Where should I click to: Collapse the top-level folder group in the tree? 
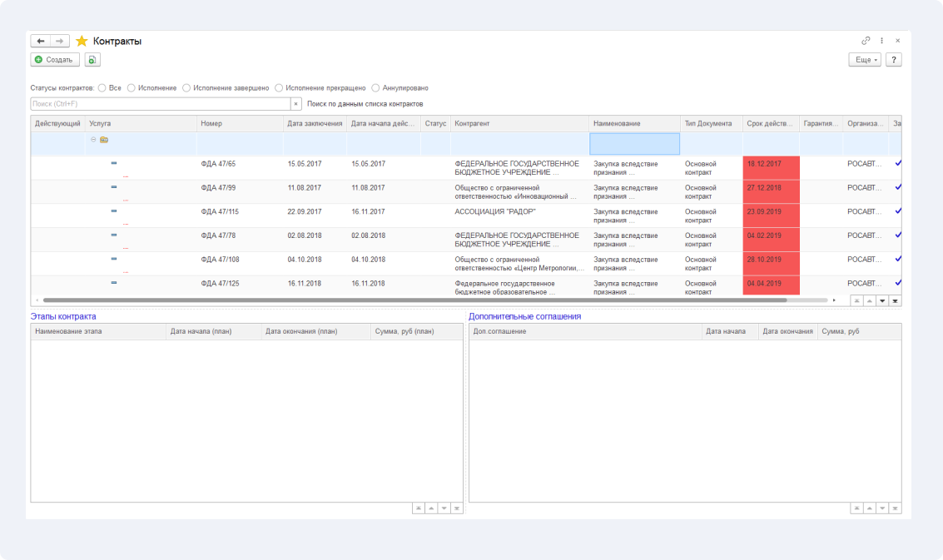coord(93,140)
